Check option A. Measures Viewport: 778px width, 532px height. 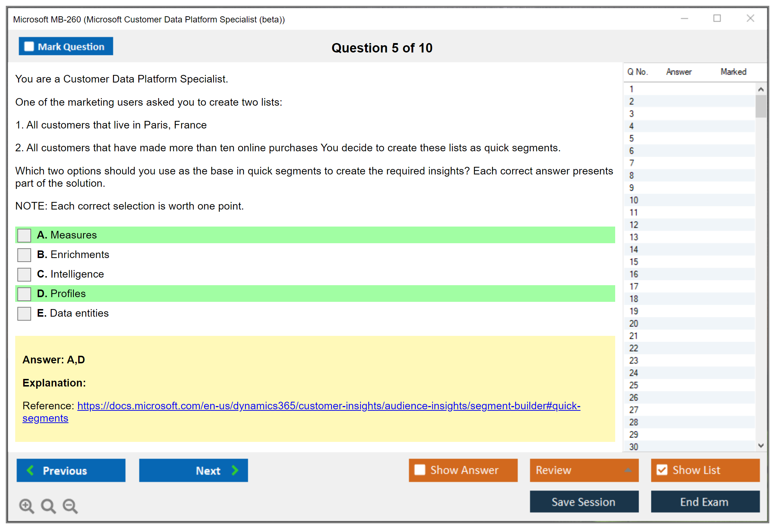[x=24, y=235]
